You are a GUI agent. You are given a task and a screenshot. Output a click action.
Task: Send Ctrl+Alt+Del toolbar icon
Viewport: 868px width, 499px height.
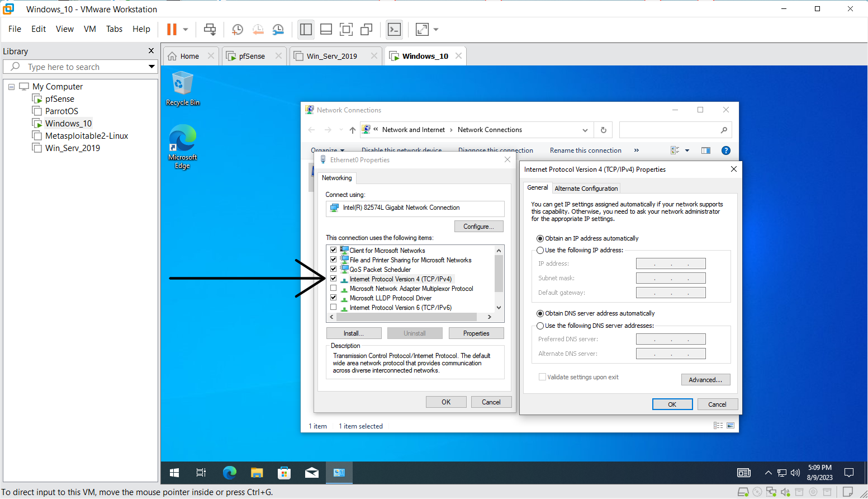(x=210, y=29)
